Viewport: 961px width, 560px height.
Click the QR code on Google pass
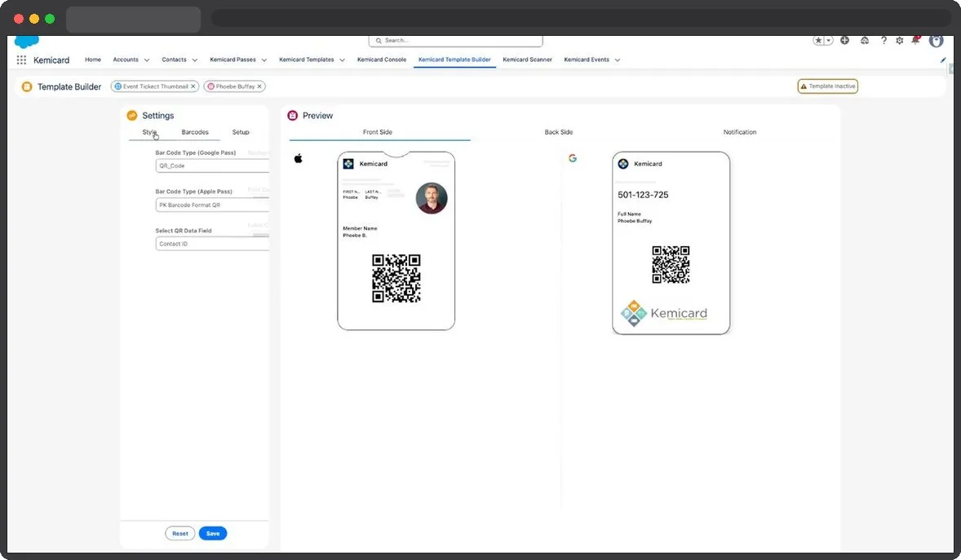(671, 265)
